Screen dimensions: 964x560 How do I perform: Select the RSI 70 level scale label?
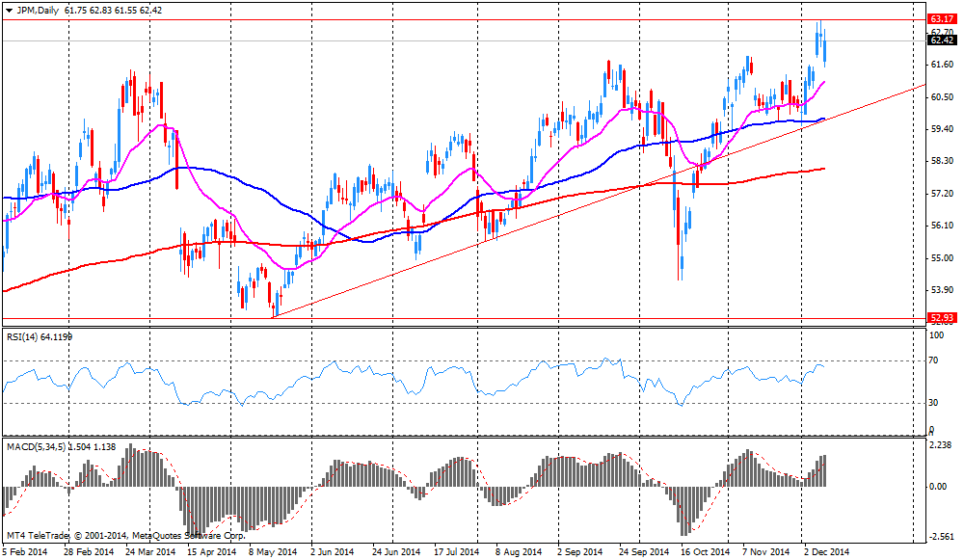point(932,360)
